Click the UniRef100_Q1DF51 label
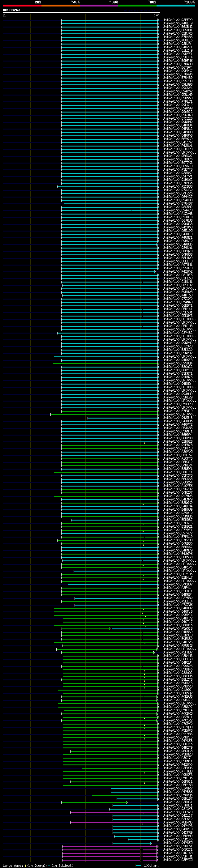This screenshot has width=198, height=868. pyautogui.click(x=178, y=846)
